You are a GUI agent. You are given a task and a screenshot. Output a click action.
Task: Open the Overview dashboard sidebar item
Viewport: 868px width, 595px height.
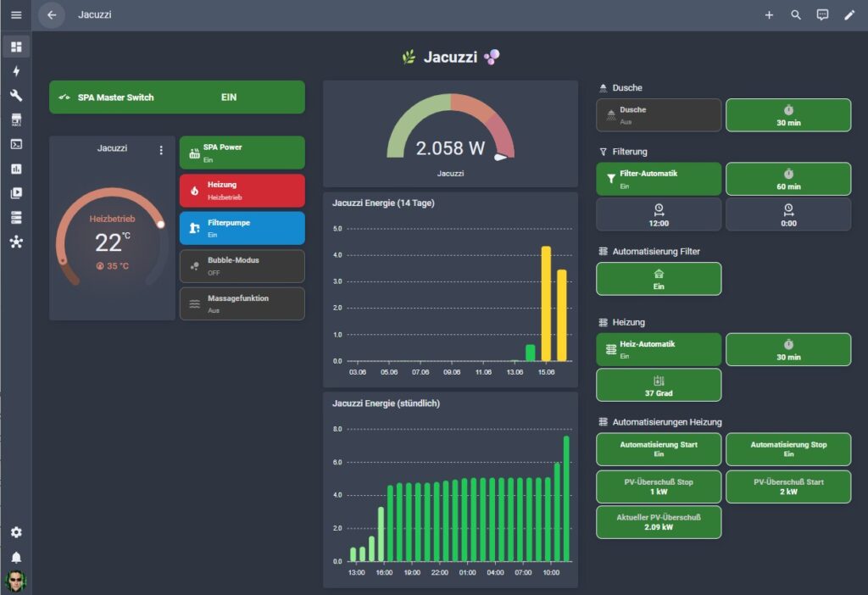tap(16, 47)
